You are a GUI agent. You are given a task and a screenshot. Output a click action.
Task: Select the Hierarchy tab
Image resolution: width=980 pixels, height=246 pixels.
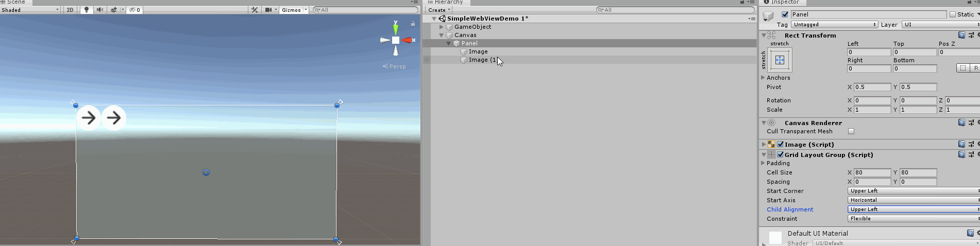(x=445, y=2)
